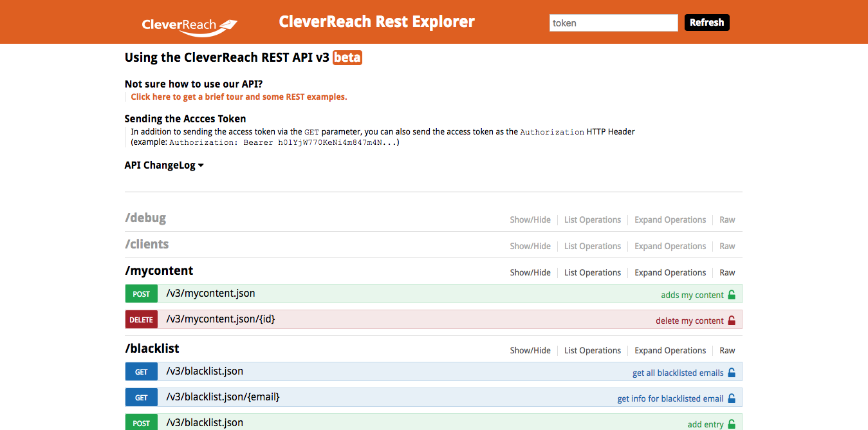Screen dimensions: 868x430
Task: Click the 'add entry' description
Action: 706,424
